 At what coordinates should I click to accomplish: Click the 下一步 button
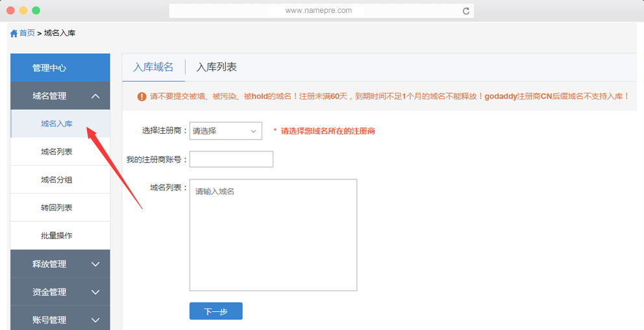click(216, 311)
